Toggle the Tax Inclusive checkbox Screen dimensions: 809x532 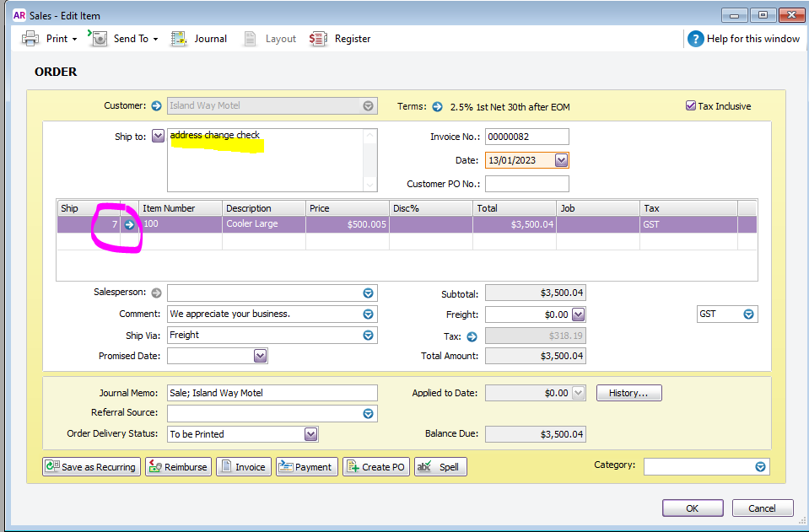pyautogui.click(x=691, y=106)
